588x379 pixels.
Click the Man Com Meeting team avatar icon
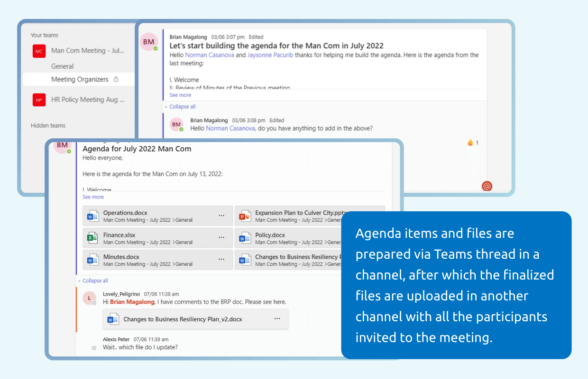point(39,51)
